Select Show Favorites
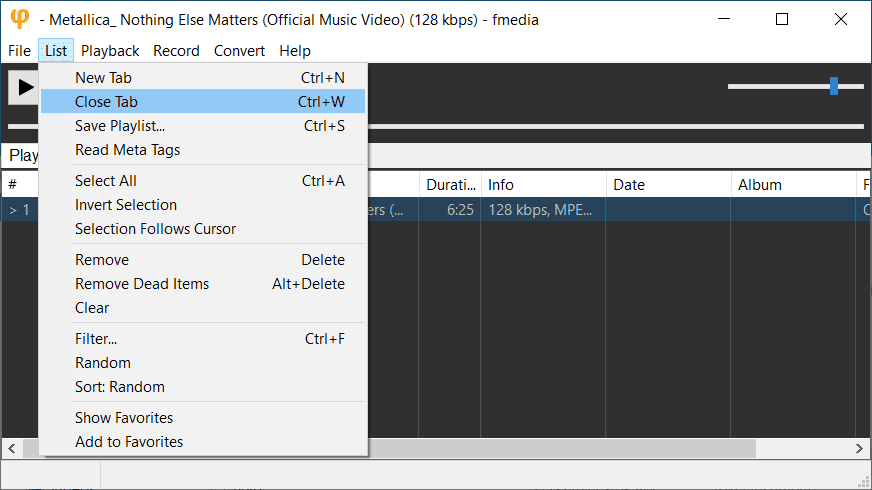The height and width of the screenshot is (490, 872). point(203,418)
